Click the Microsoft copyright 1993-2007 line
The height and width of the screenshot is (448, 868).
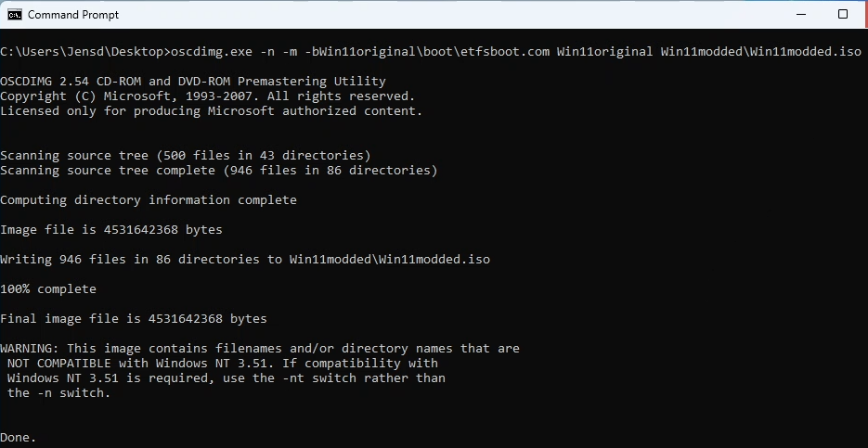[x=208, y=96]
